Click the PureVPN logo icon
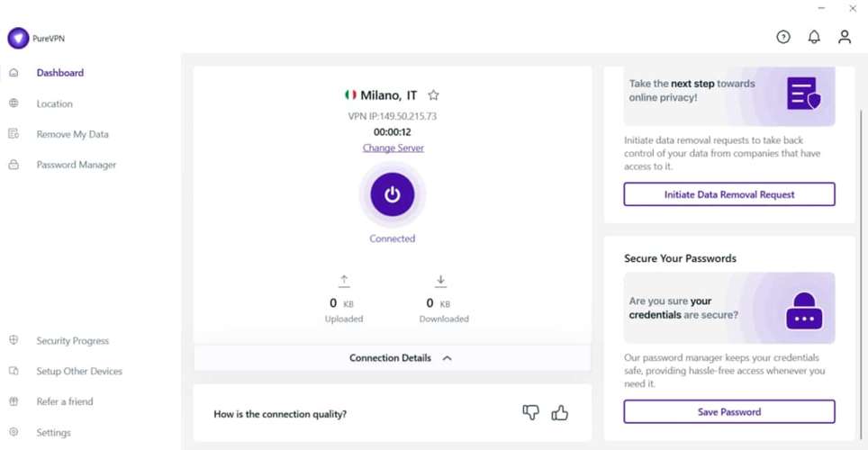 click(x=18, y=39)
